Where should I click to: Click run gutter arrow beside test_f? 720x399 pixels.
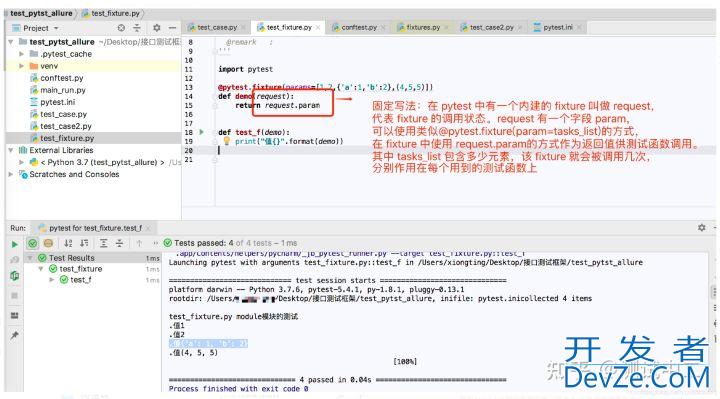tap(202, 132)
